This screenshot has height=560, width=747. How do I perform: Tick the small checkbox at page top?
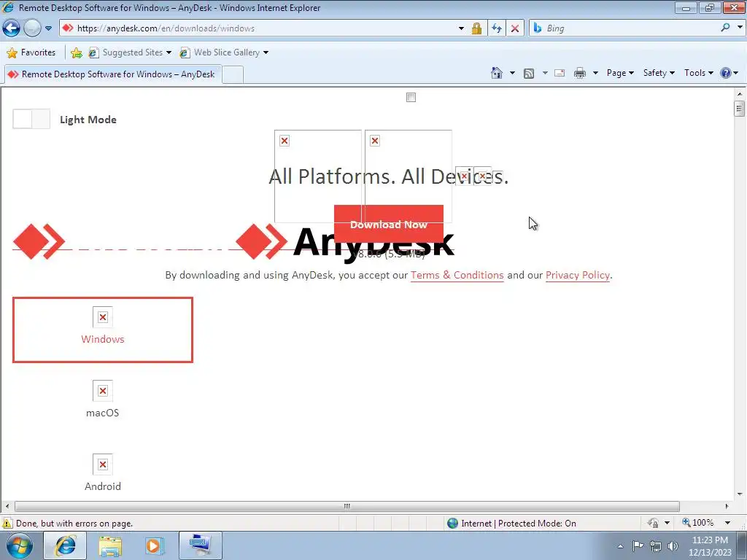pyautogui.click(x=411, y=98)
